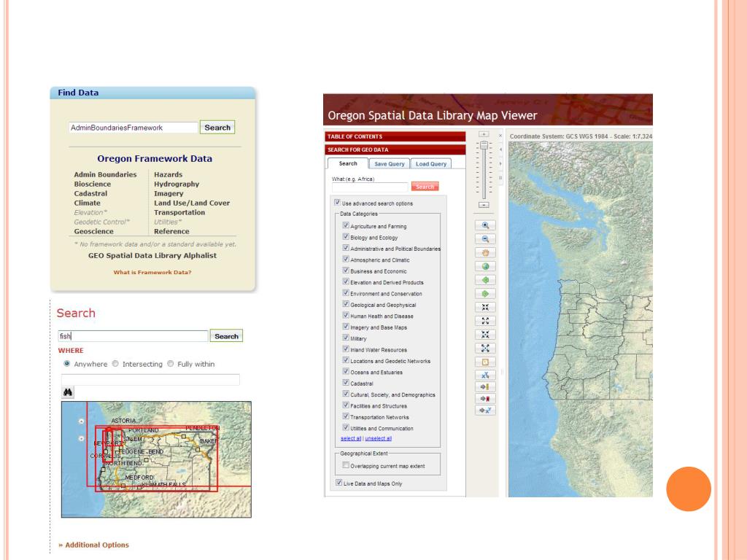Open the Cadastral framework link

click(90, 194)
